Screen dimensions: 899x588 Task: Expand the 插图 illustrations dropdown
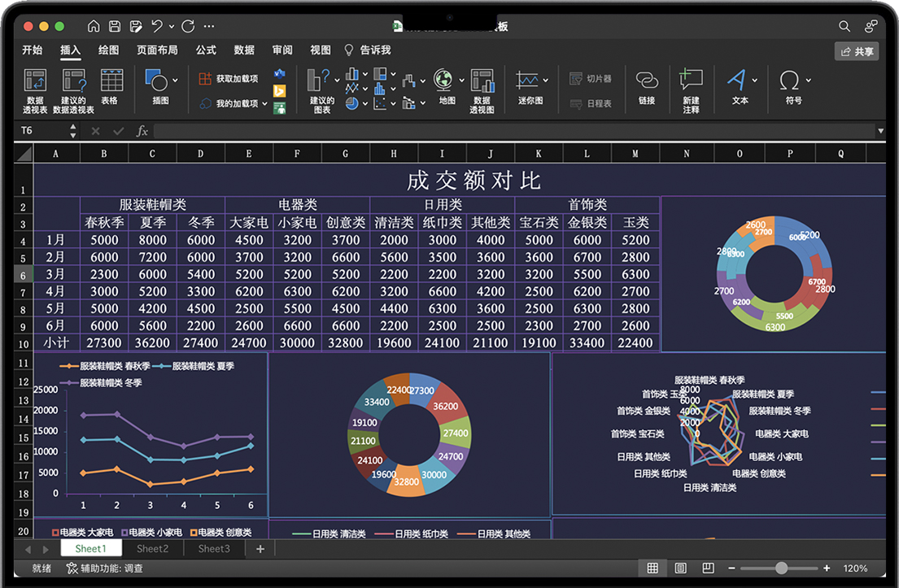click(175, 81)
